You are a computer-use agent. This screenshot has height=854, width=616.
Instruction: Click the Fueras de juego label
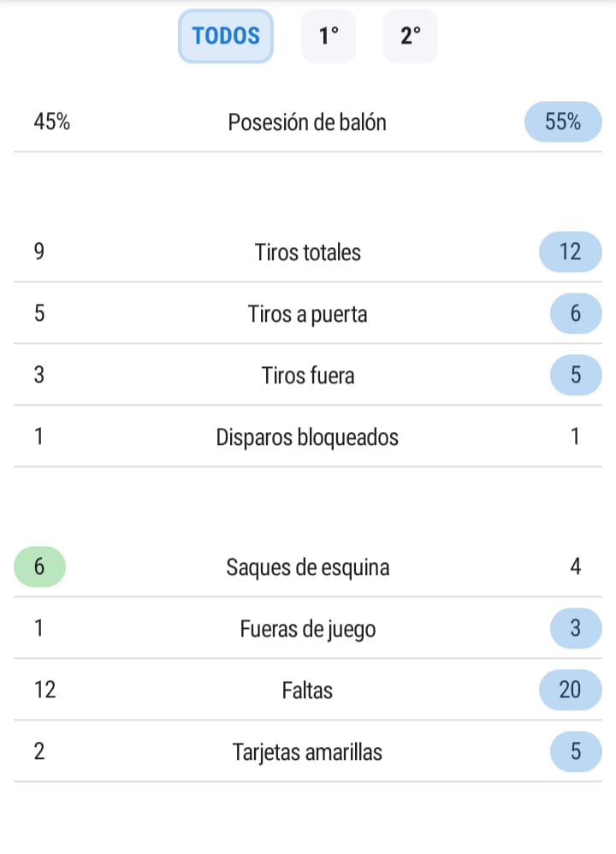pos(307,629)
